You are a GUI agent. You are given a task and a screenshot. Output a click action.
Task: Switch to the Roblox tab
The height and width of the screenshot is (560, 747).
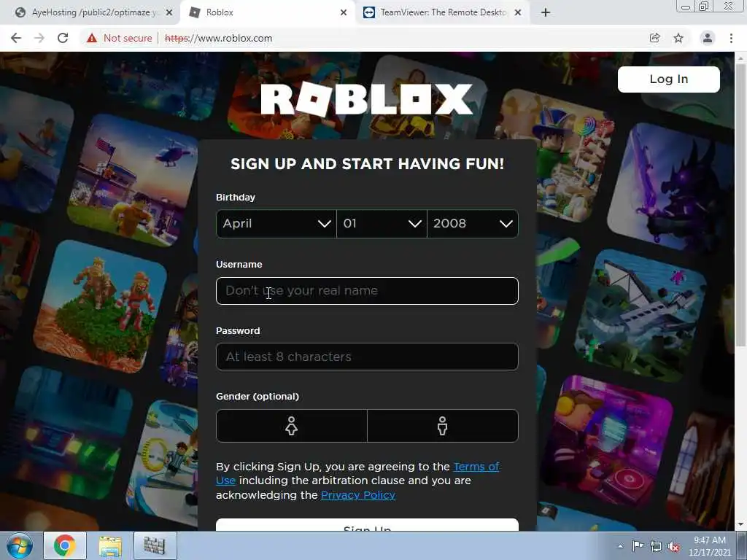(x=267, y=12)
